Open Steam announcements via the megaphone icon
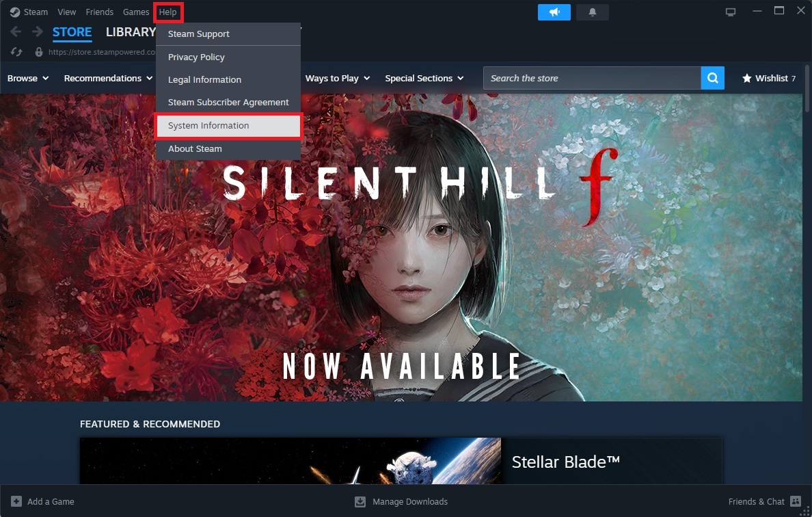This screenshot has width=812, height=517. pyautogui.click(x=554, y=12)
